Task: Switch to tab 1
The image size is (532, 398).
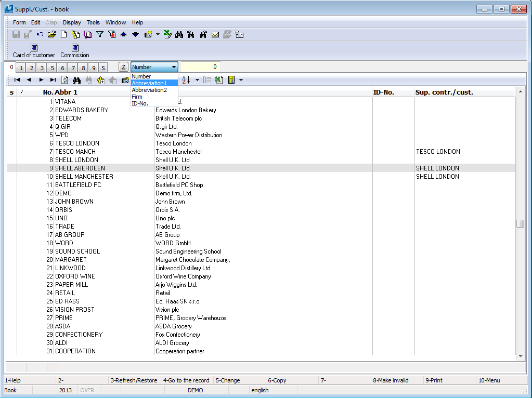Action: (21, 68)
